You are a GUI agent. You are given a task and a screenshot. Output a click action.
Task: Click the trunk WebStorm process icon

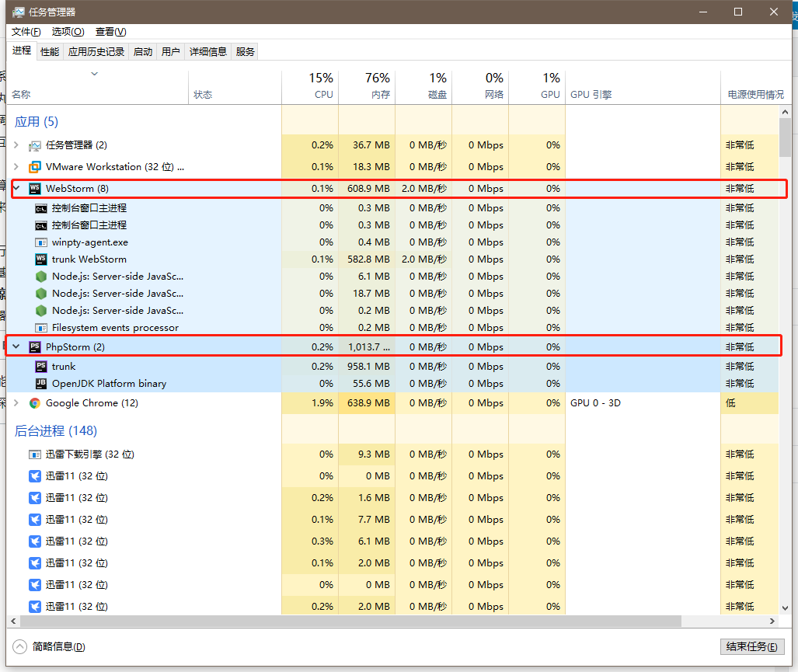pyautogui.click(x=41, y=259)
